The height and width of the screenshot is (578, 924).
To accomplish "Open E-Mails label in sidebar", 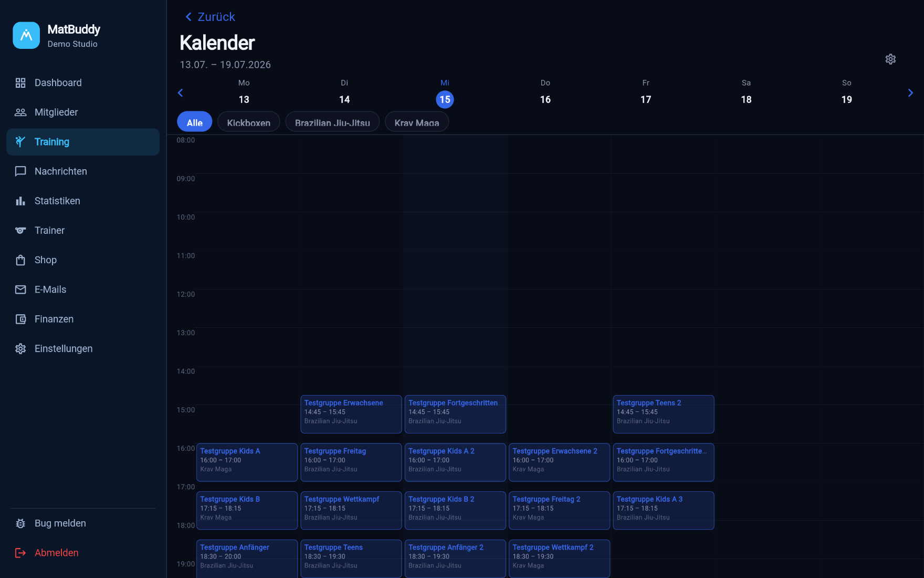I will (50, 290).
